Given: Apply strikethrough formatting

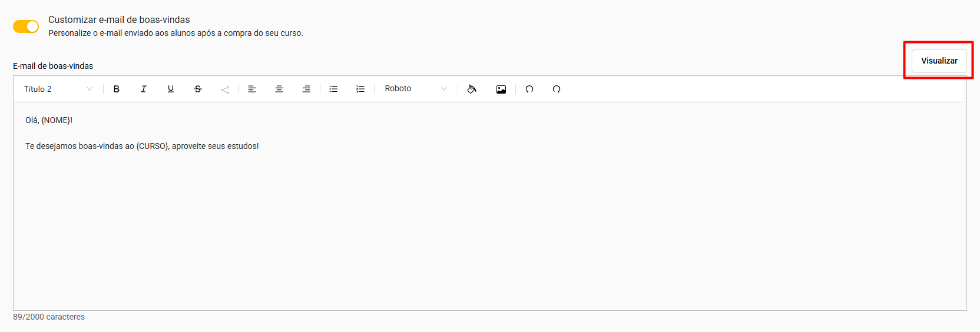Looking at the screenshot, I should coord(198,89).
